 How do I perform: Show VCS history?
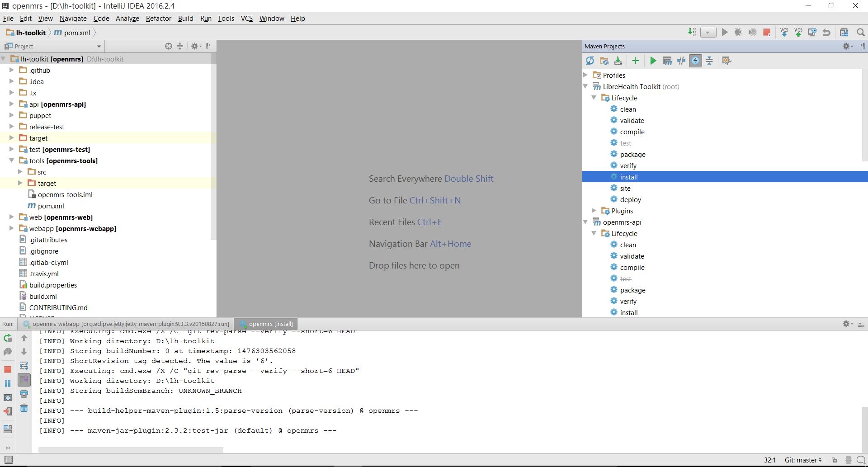812,32
